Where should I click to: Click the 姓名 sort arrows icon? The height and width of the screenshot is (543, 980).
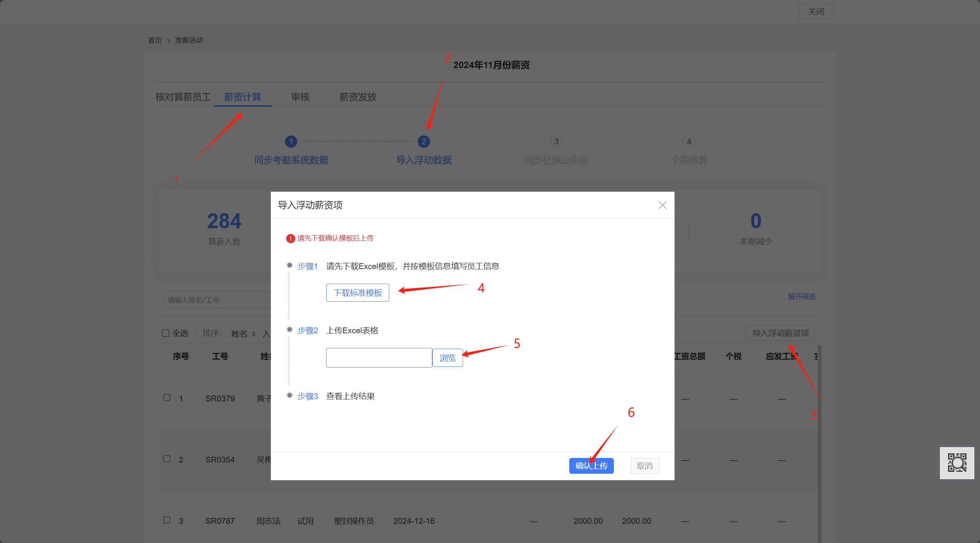pyautogui.click(x=253, y=334)
